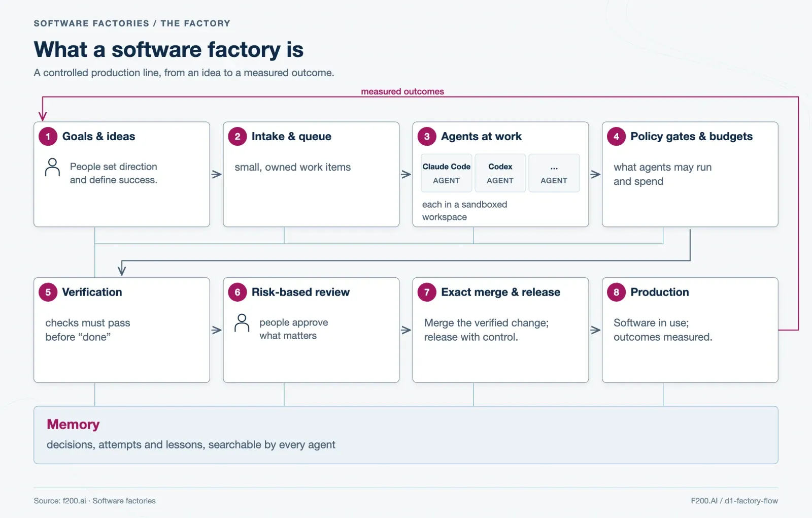Click the person icon in Risk-based review
The image size is (812, 518).
[242, 323]
